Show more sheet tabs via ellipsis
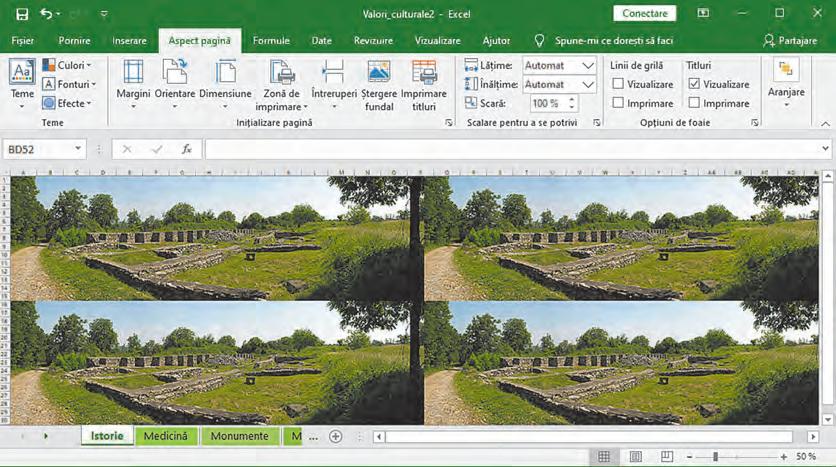Screen dimensions: 836x467 (314, 437)
